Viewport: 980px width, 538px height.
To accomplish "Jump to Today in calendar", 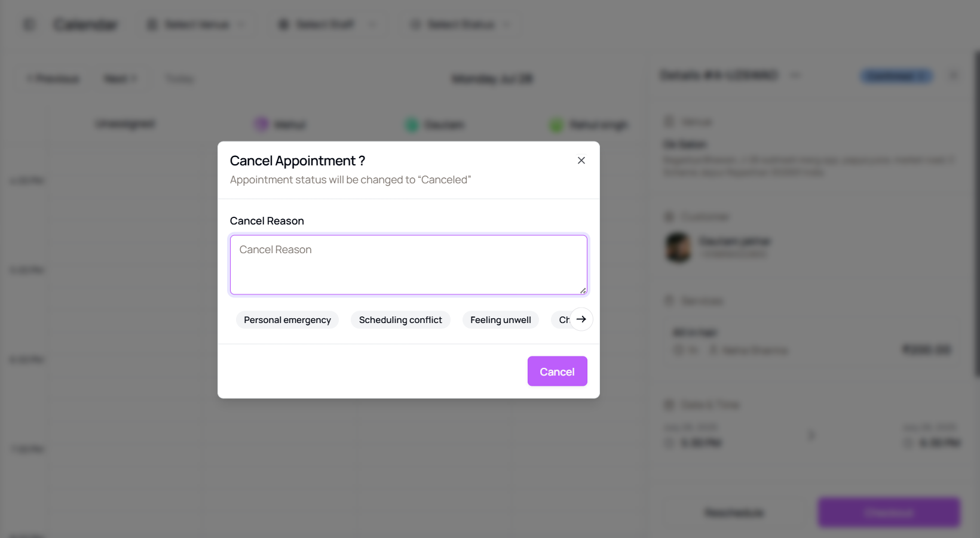I will click(x=179, y=79).
